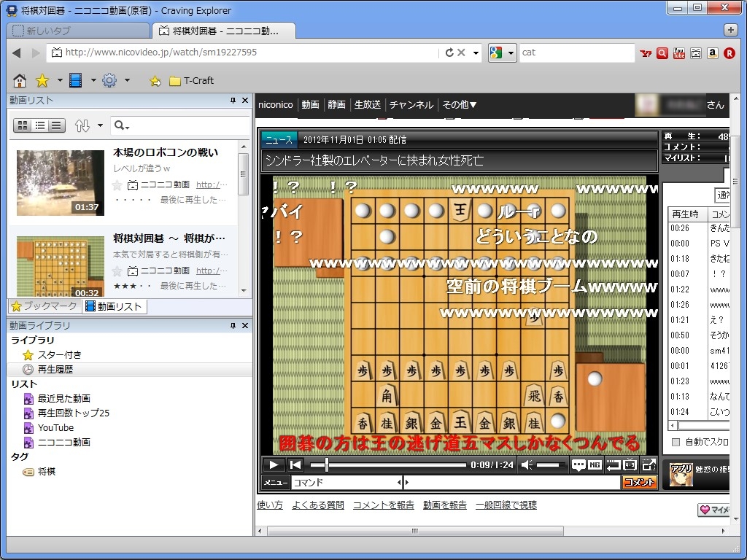
Task: Open the 生放送 menu on niconico bar
Action: pyautogui.click(x=367, y=104)
